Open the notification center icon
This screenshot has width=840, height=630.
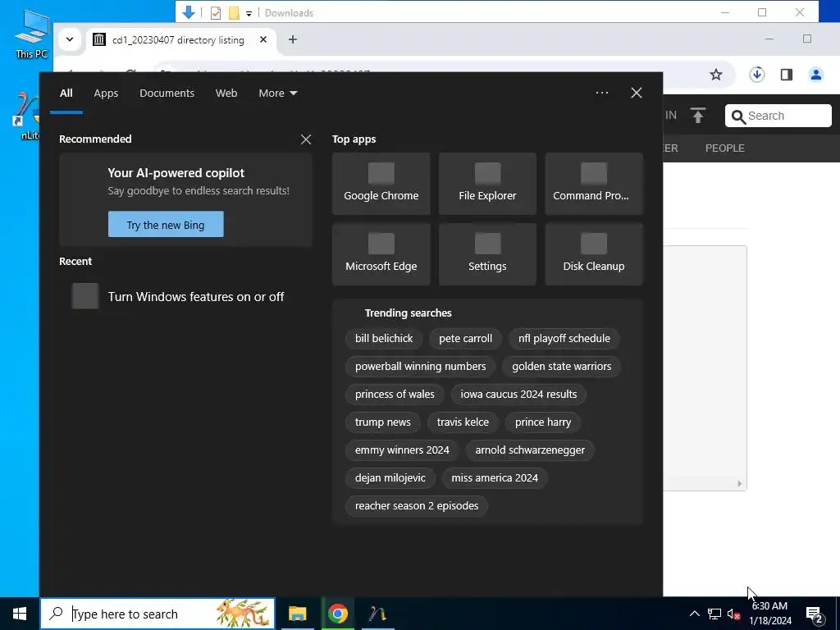pos(815,614)
